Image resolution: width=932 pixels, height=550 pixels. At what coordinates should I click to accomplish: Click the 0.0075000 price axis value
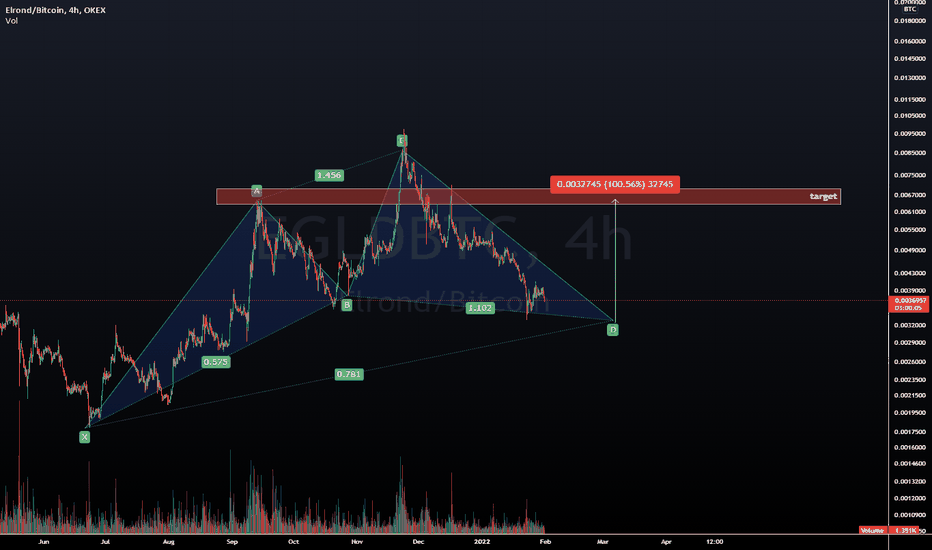(910, 175)
